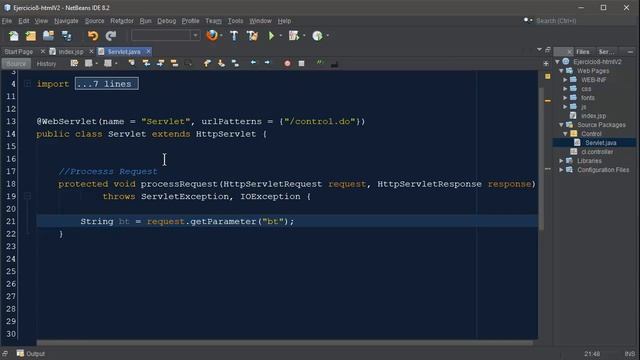640x360 pixels.
Task: Click Clean and Build hammer-broom icon
Action: coord(252,36)
